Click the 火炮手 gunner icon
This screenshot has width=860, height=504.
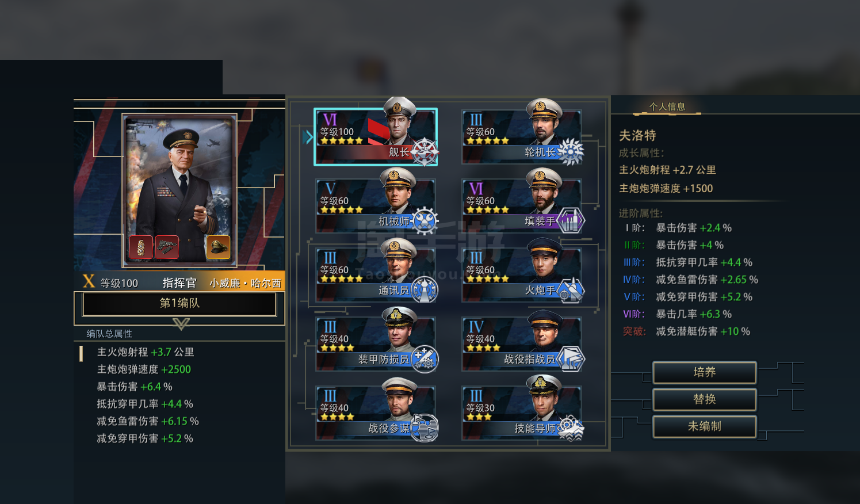pyautogui.click(x=570, y=290)
